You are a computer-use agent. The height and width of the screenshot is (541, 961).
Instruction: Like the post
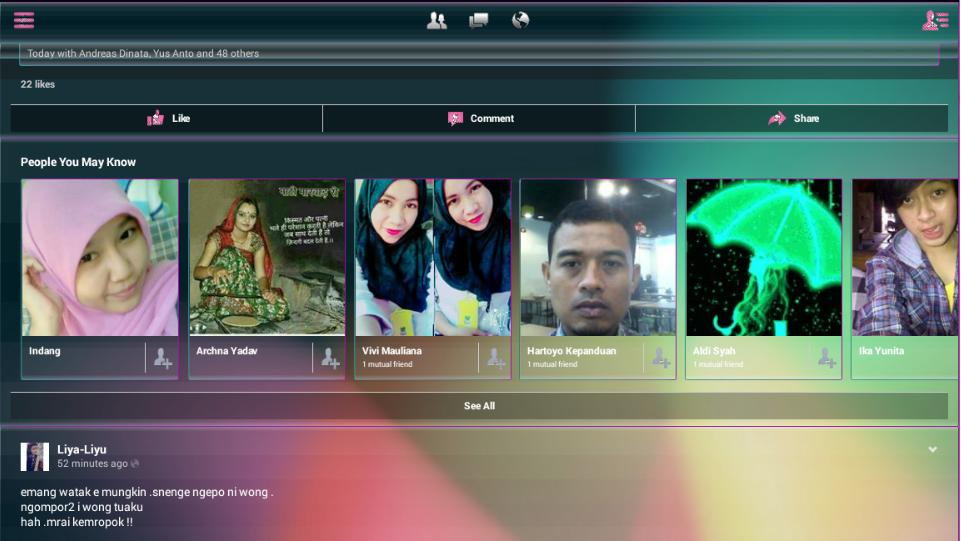(167, 118)
